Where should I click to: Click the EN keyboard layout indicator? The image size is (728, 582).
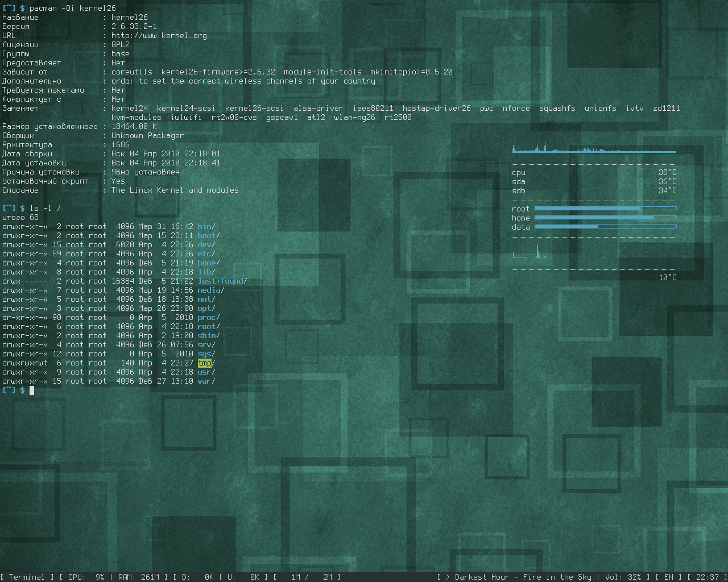[669, 577]
